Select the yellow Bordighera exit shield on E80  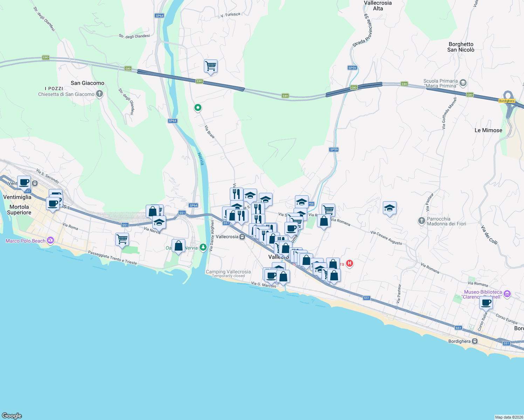coord(507,100)
